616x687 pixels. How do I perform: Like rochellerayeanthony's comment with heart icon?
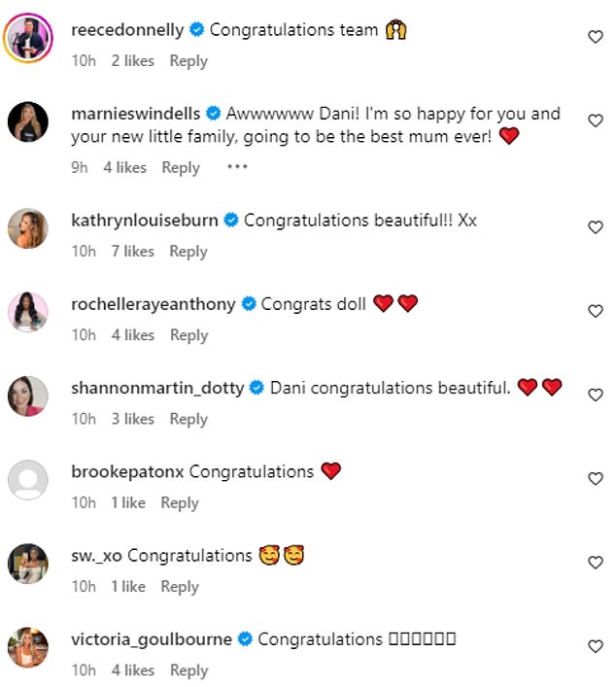tap(596, 311)
